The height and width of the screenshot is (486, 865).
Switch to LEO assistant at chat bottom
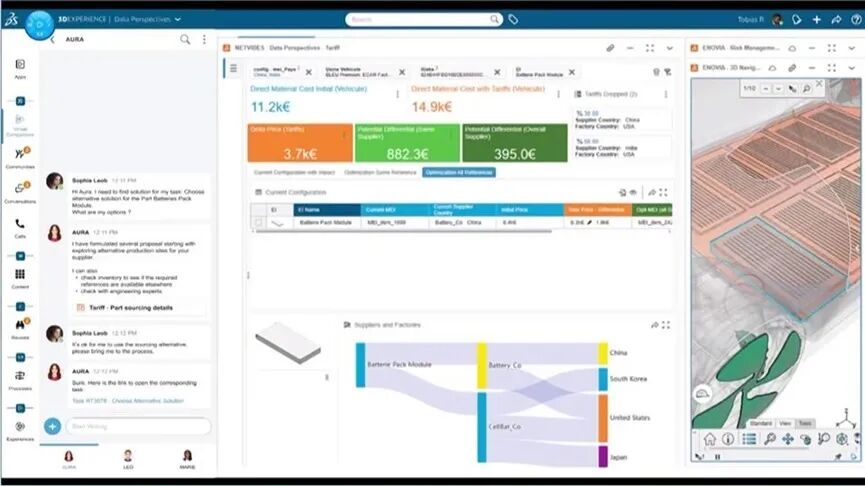(128, 458)
